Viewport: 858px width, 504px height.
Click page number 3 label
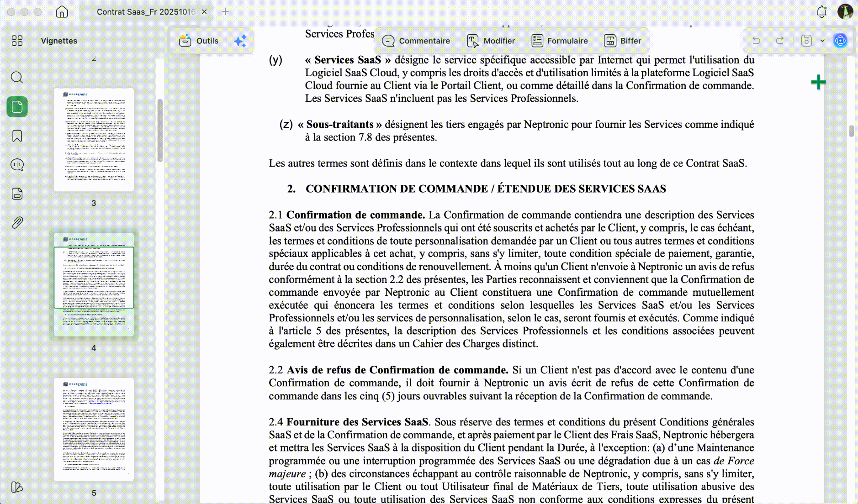click(94, 203)
